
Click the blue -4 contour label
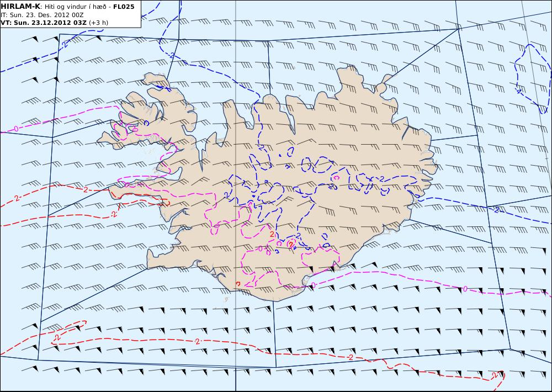(518, 91)
